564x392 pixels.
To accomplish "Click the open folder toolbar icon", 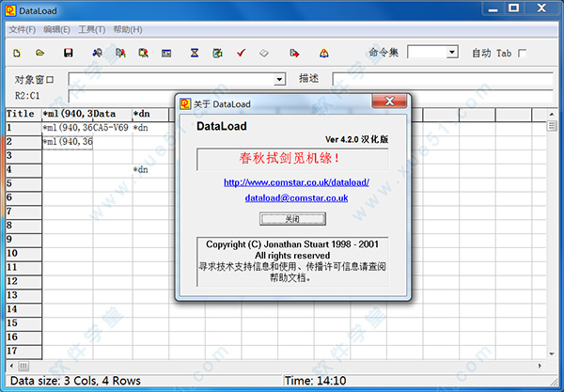I will (x=39, y=53).
